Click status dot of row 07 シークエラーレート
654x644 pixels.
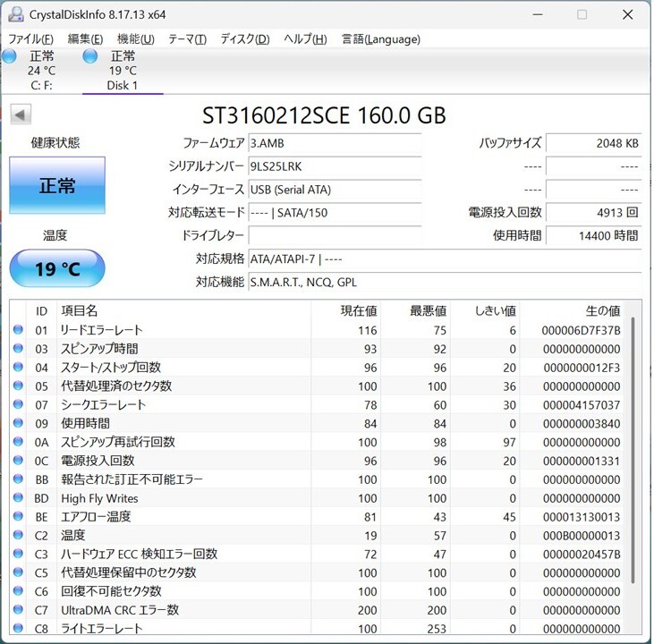click(x=18, y=404)
